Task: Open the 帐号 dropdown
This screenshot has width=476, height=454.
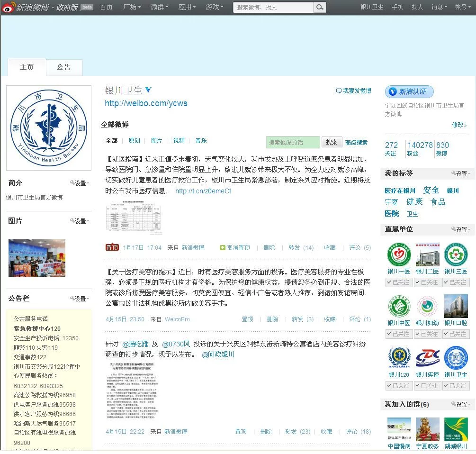Action: (463, 7)
